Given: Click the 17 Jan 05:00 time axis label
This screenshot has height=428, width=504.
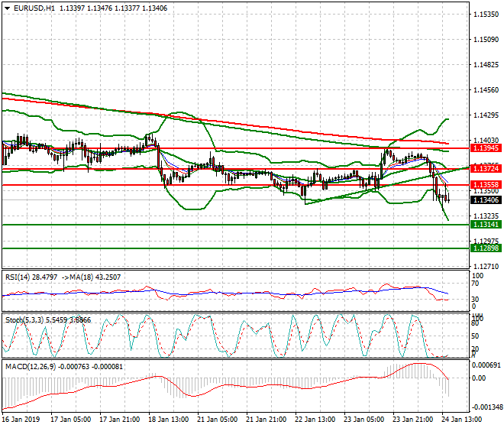Looking at the screenshot, I should 71,420.
